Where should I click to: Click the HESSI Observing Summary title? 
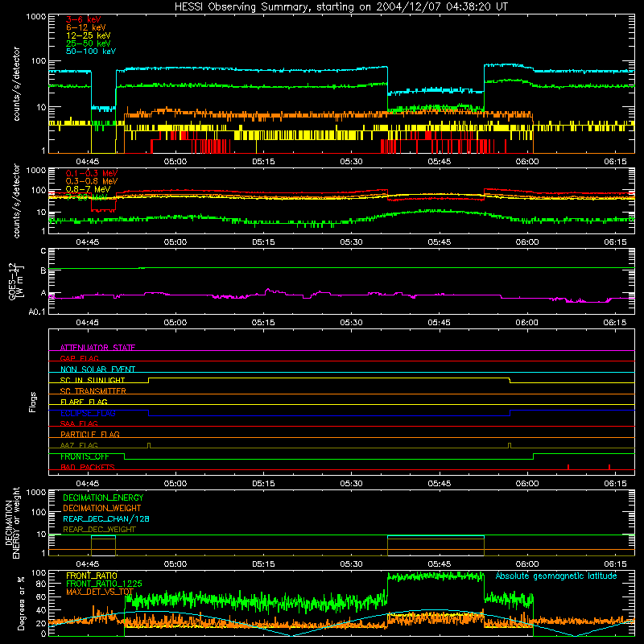tap(341, 7)
